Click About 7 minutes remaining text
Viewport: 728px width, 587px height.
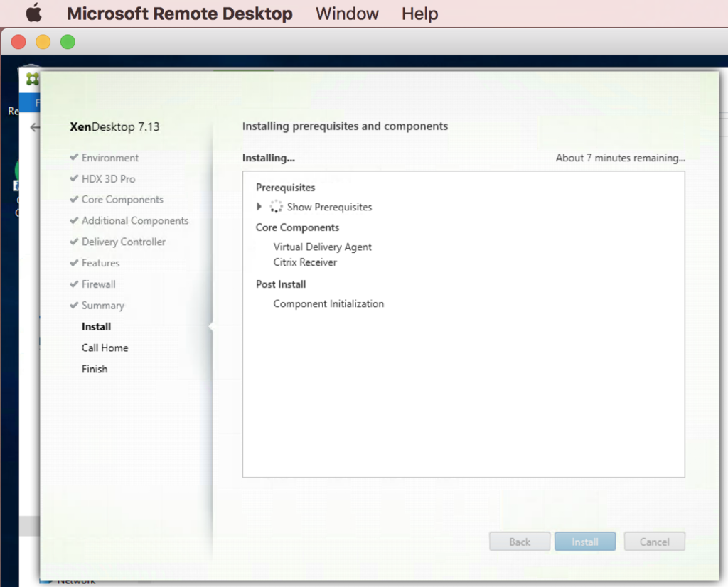620,158
